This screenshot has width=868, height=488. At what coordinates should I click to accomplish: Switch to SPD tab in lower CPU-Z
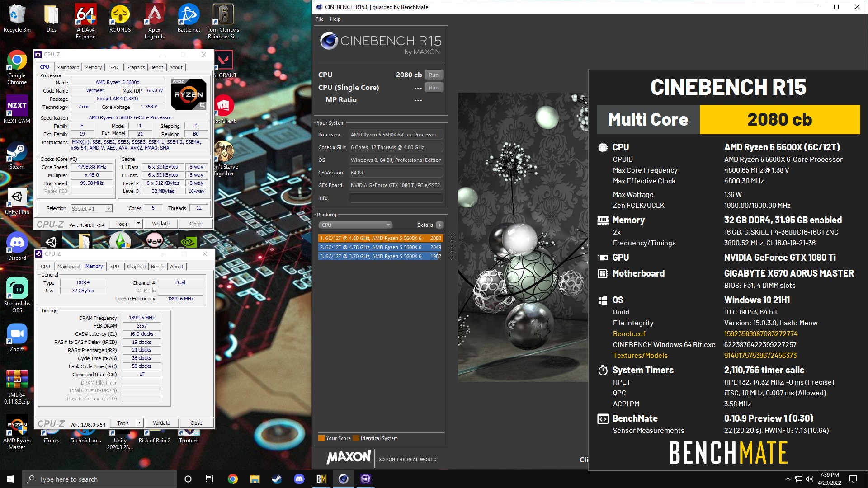(x=115, y=267)
